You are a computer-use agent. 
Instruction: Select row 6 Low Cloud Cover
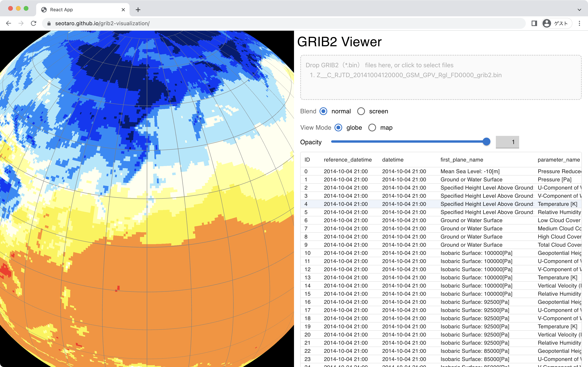(441, 220)
